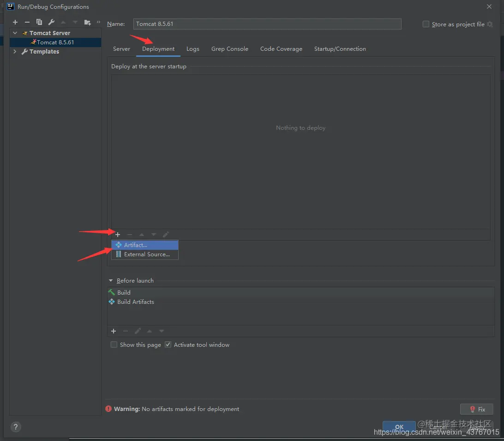
Task: Create a new configuration folder
Action: pyautogui.click(x=87, y=22)
